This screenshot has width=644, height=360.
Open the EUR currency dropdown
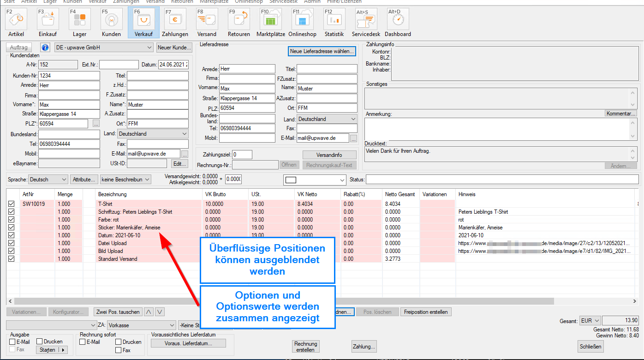point(590,321)
